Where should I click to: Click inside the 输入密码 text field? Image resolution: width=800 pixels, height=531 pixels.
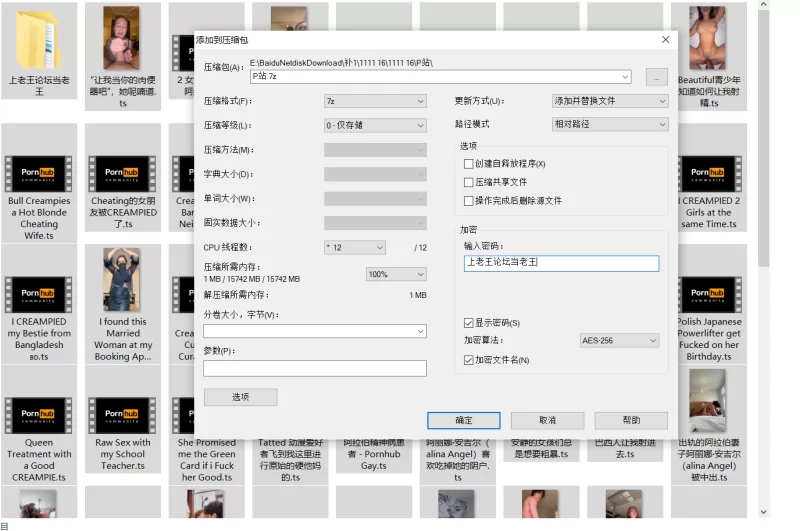click(561, 263)
